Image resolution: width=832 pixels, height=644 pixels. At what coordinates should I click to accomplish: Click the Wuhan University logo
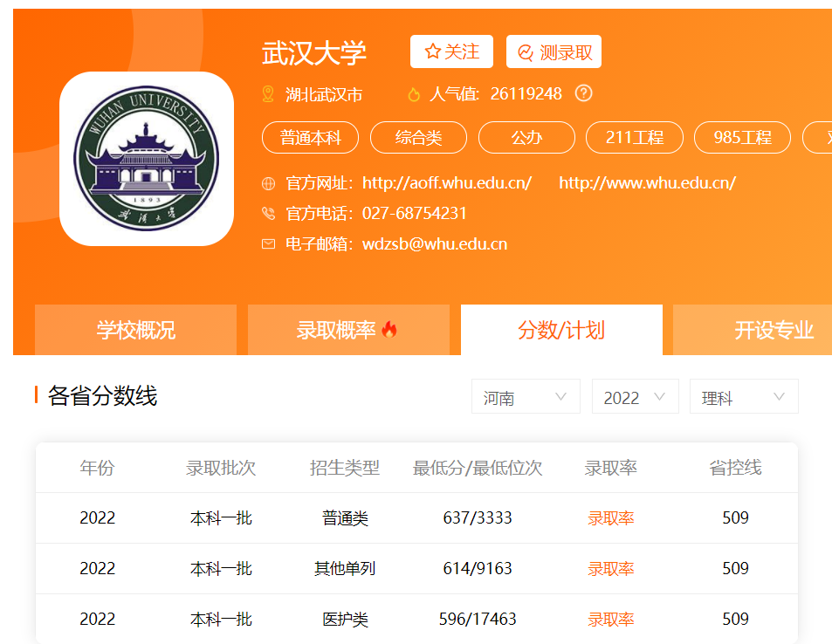147,159
